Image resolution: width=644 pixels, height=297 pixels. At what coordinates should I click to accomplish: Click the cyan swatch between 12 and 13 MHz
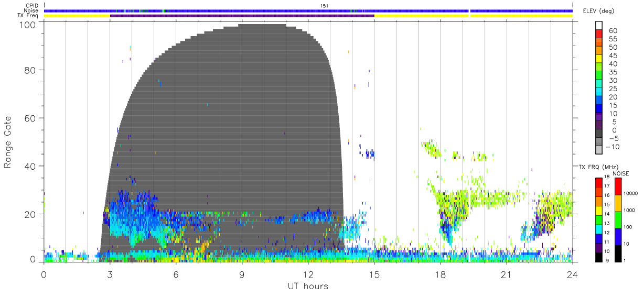coord(598,229)
